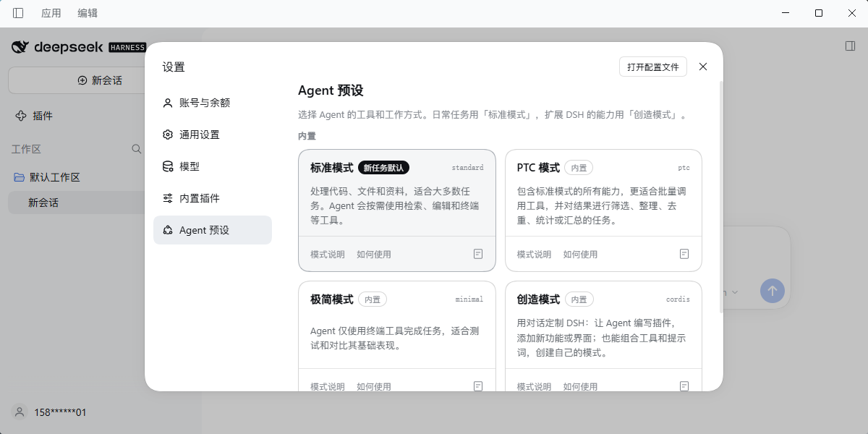Click the document icon in 标准模式 card
Image resolution: width=868 pixels, height=434 pixels.
478,254
